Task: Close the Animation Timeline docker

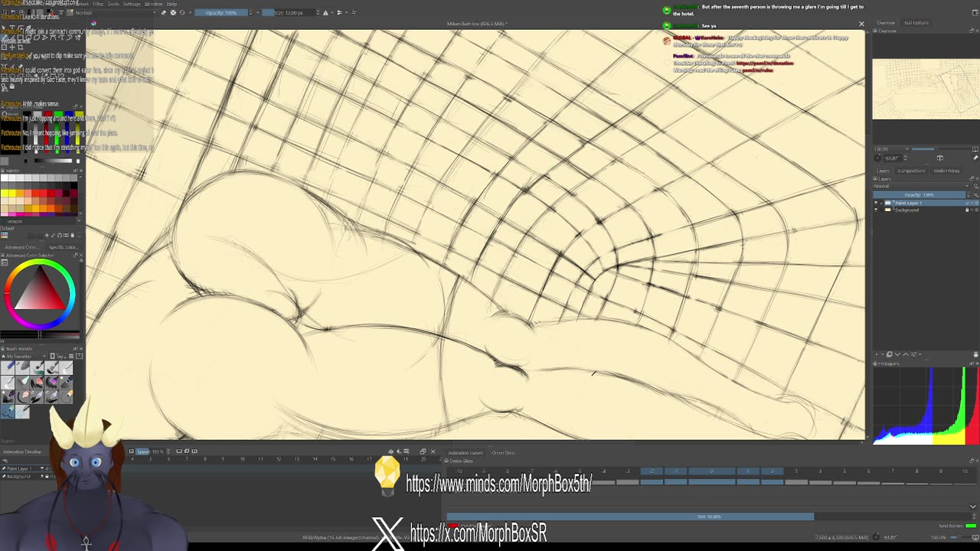Action: [x=433, y=452]
